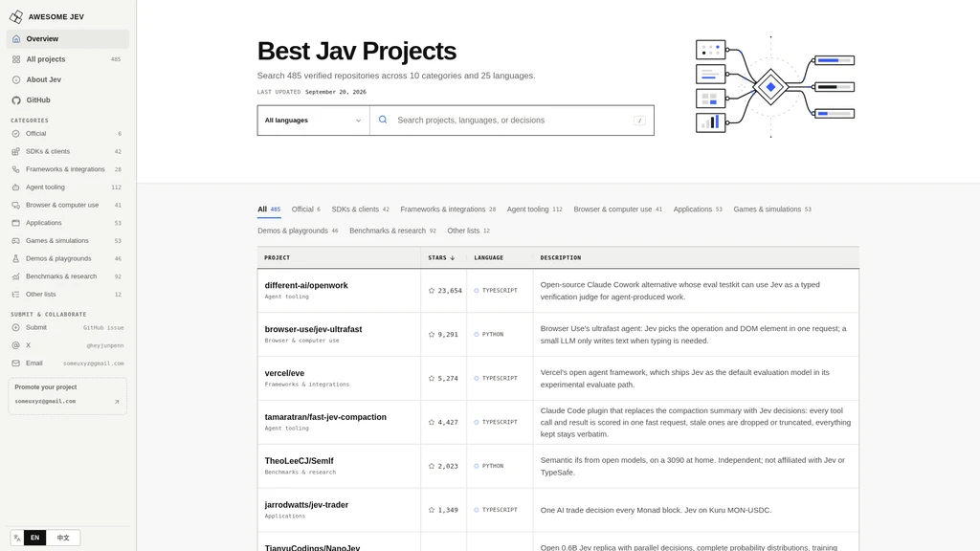Click the star icon for different-ai/openwork
This screenshot has height=551, width=980.
pos(432,291)
